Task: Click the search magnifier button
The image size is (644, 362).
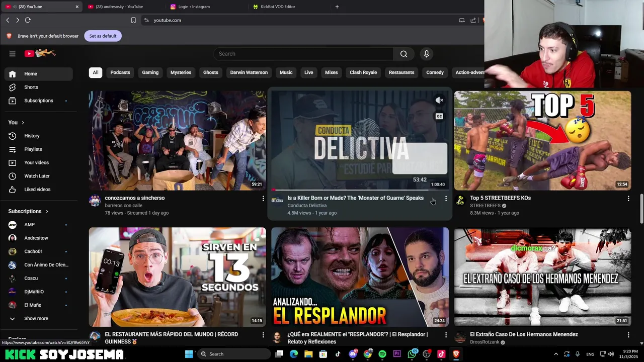Action: tap(404, 54)
